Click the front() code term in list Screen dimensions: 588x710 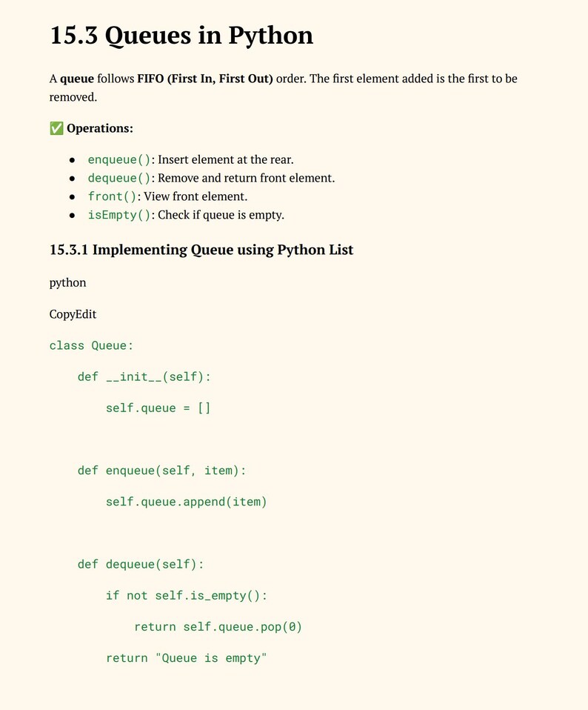(112, 196)
